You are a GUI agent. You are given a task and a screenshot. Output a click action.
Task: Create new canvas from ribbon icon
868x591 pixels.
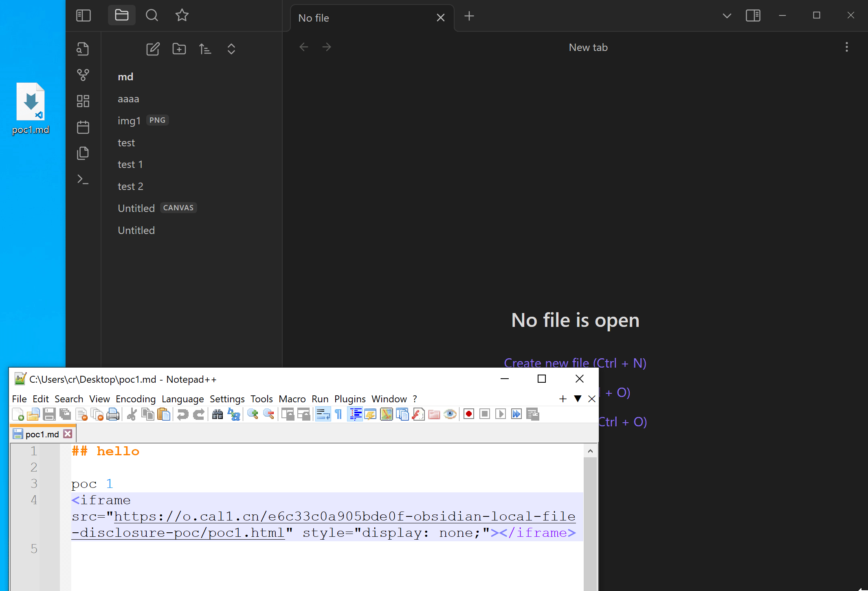pyautogui.click(x=83, y=101)
